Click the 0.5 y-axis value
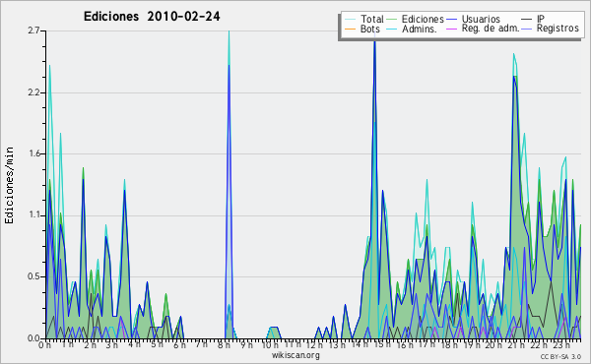This screenshot has height=364, width=591. (x=33, y=276)
